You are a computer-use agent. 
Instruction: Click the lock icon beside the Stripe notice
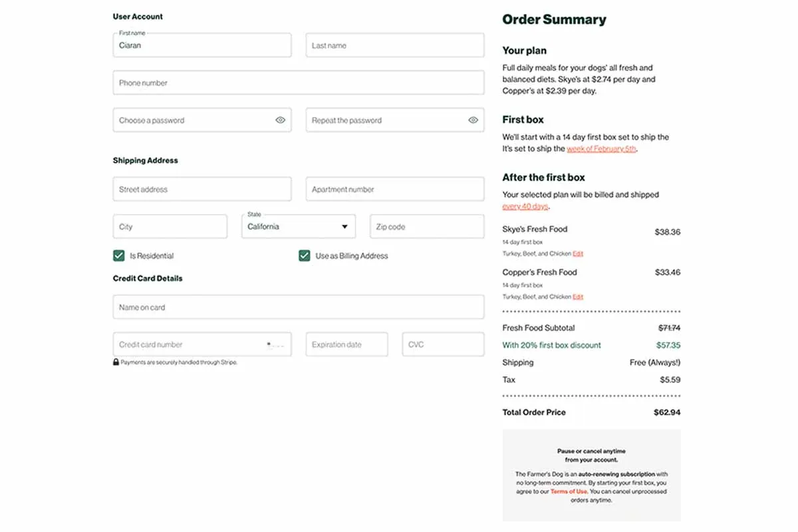click(x=116, y=362)
